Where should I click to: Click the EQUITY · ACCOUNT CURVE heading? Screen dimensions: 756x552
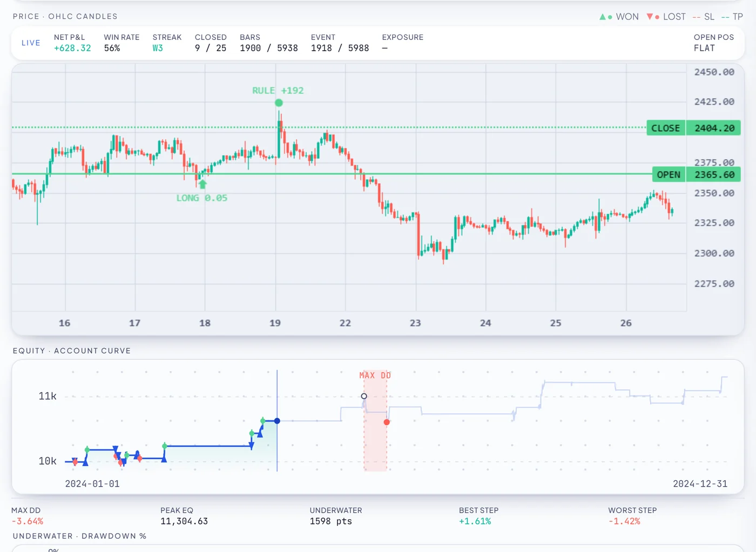coord(72,351)
